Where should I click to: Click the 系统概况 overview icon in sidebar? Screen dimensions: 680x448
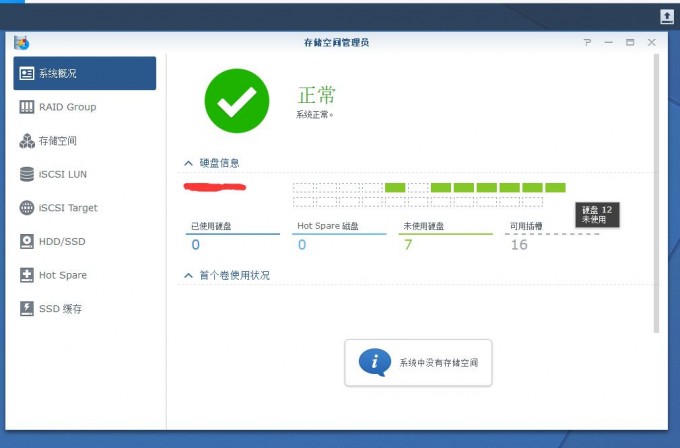coord(27,73)
